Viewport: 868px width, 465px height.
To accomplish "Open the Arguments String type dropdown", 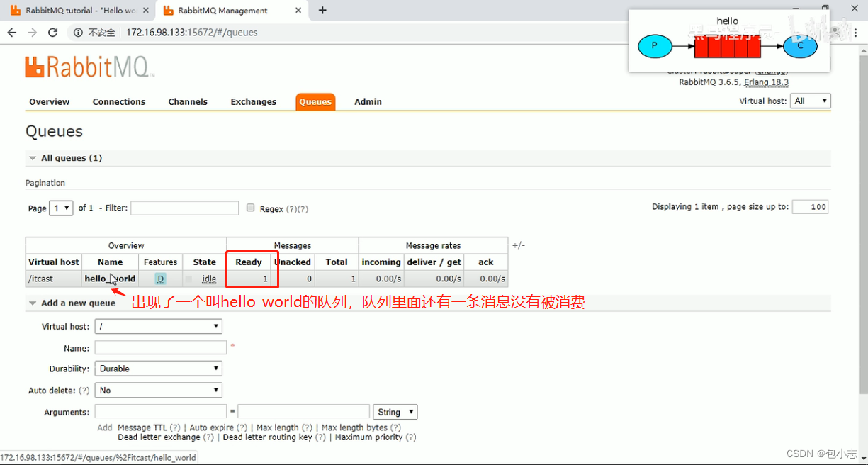I will tap(395, 412).
